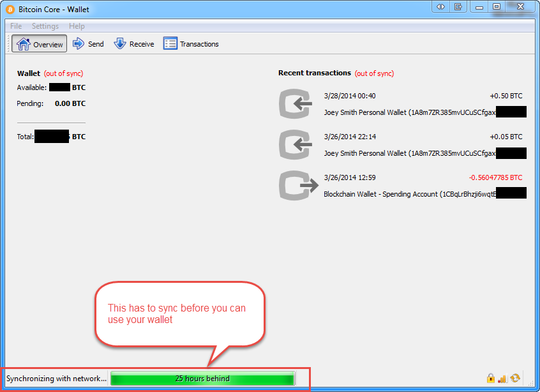Click the incoming icon for 3/28/2014 transaction
Screen dimensions: 540x392
tap(296, 103)
